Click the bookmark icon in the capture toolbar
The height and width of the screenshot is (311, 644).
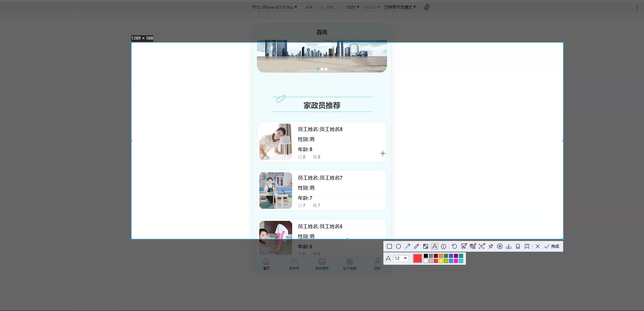(x=527, y=246)
